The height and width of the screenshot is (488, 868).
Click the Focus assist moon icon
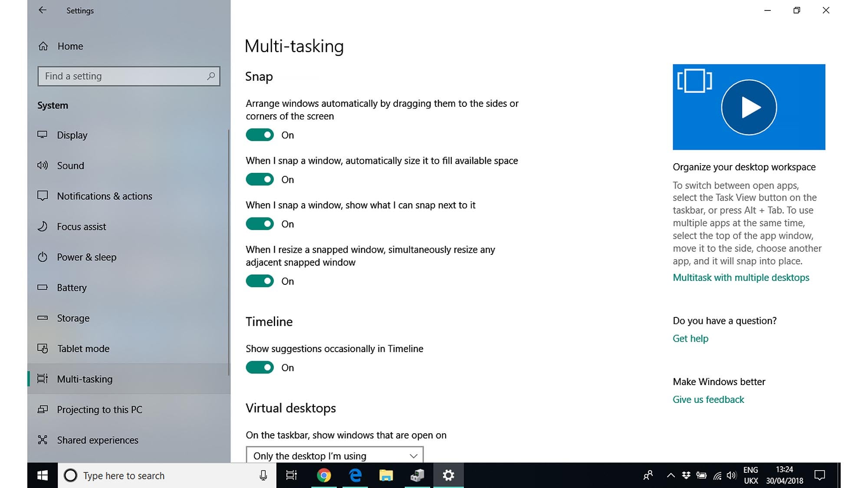pyautogui.click(x=42, y=226)
